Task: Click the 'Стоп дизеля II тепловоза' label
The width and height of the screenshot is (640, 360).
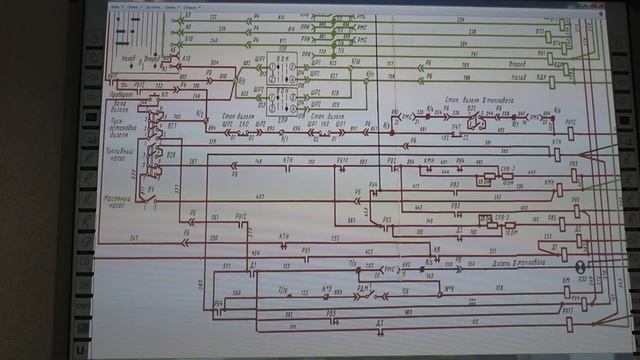Action: 479,100
